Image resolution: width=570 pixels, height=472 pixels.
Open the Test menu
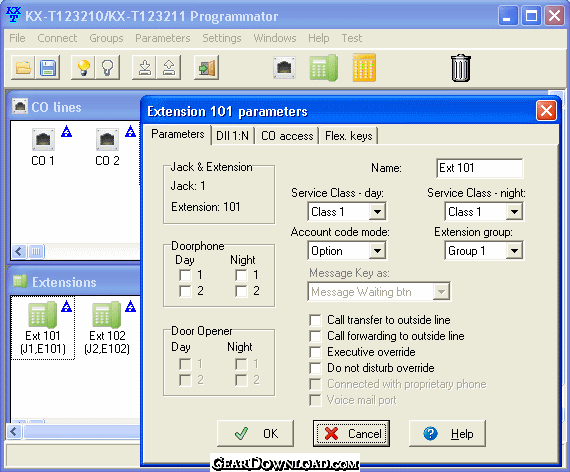352,38
